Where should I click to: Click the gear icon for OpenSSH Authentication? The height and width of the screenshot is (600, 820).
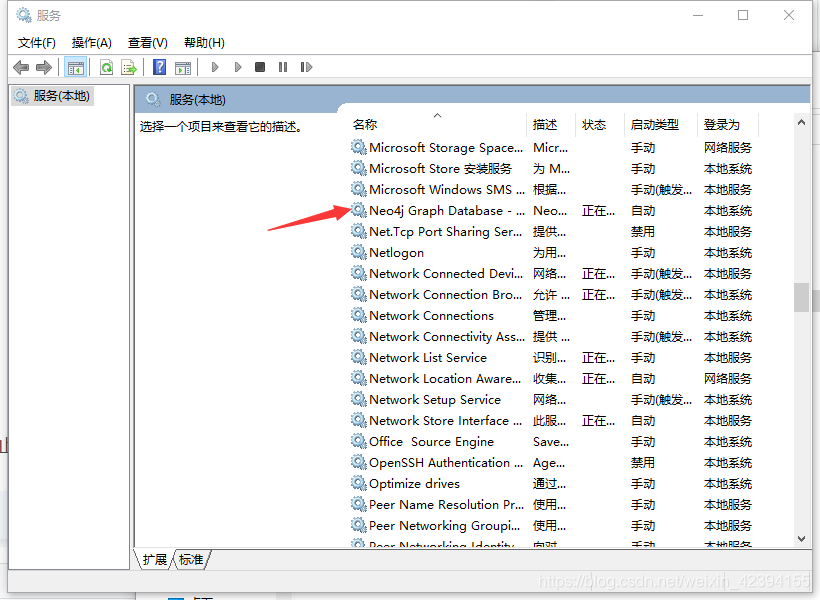(x=359, y=462)
